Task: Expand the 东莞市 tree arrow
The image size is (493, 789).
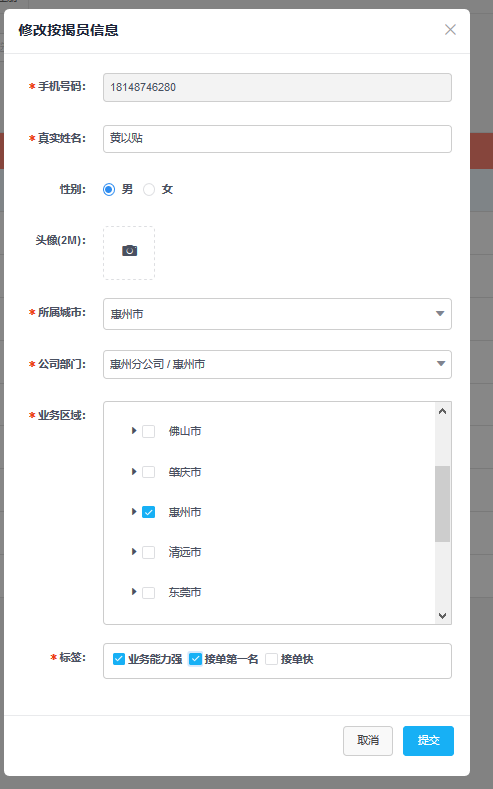Action: pyautogui.click(x=134, y=591)
